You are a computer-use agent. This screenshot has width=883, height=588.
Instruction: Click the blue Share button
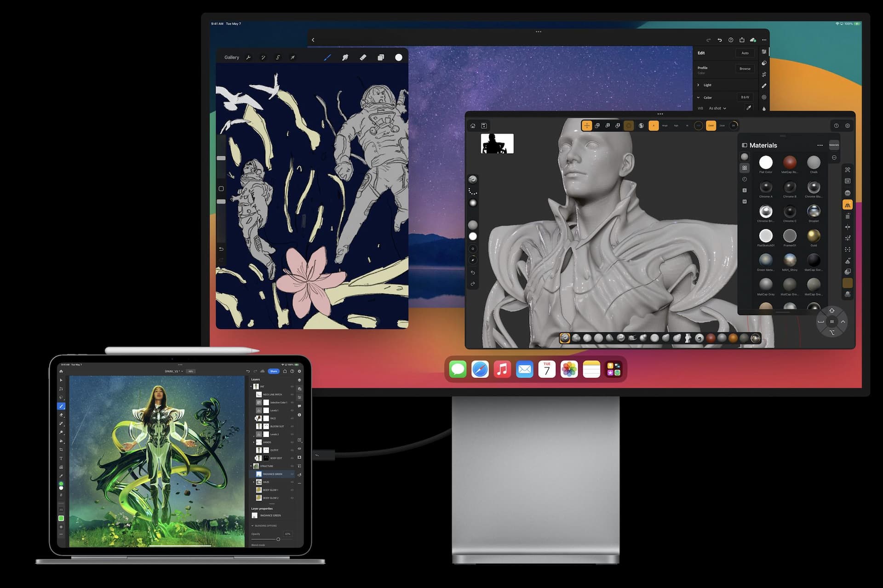point(274,371)
